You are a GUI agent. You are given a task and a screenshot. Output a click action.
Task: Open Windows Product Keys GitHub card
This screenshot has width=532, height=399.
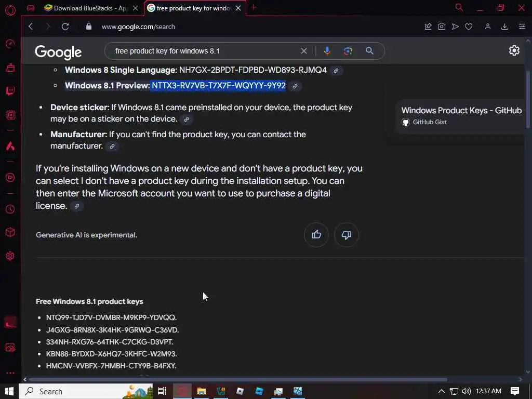[x=460, y=116]
